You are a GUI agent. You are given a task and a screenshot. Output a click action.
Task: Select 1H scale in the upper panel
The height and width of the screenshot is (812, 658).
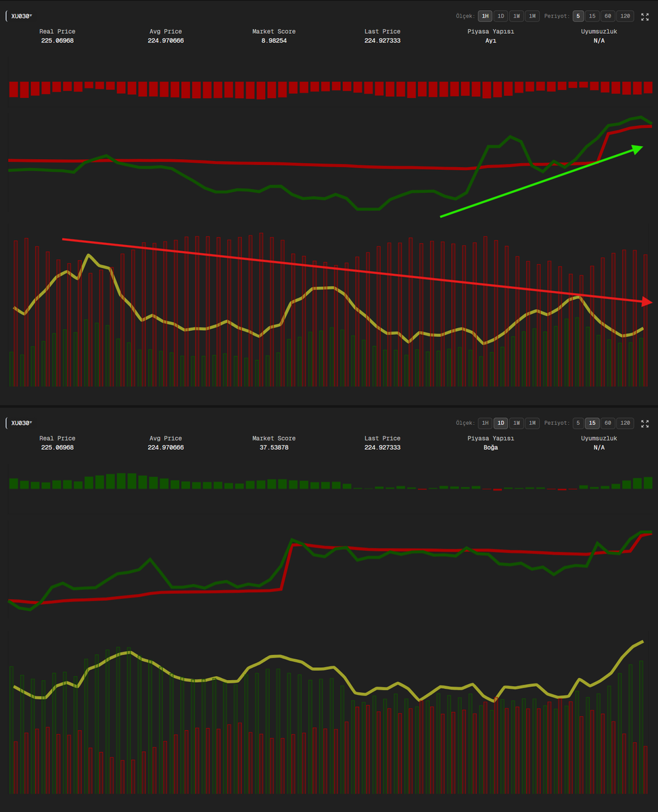[x=485, y=16]
